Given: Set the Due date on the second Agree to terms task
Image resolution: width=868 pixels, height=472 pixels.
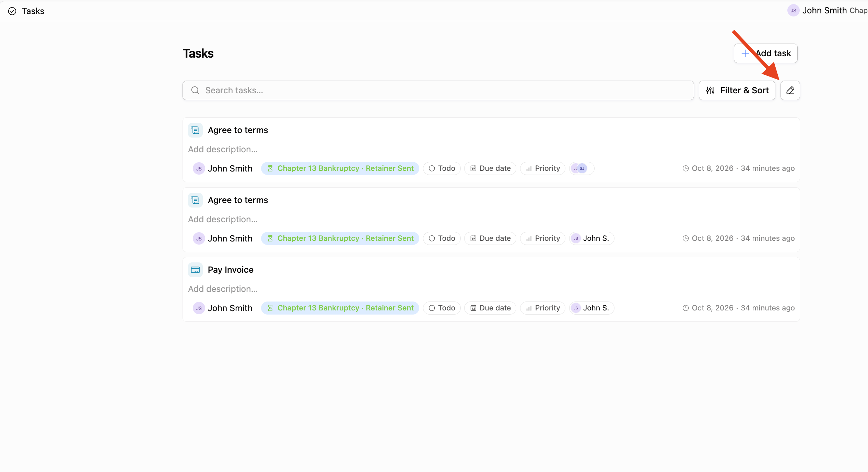Looking at the screenshot, I should 490,238.
